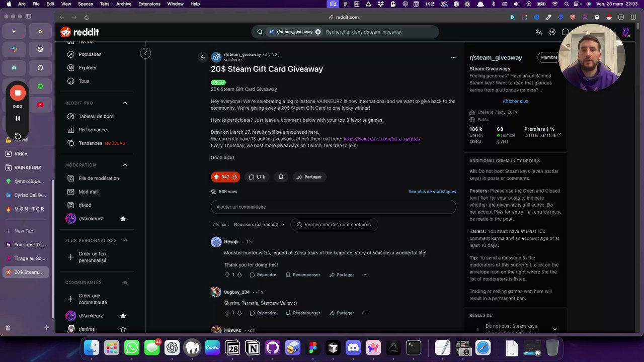Downvote Bugboy_234's comment

click(x=239, y=313)
